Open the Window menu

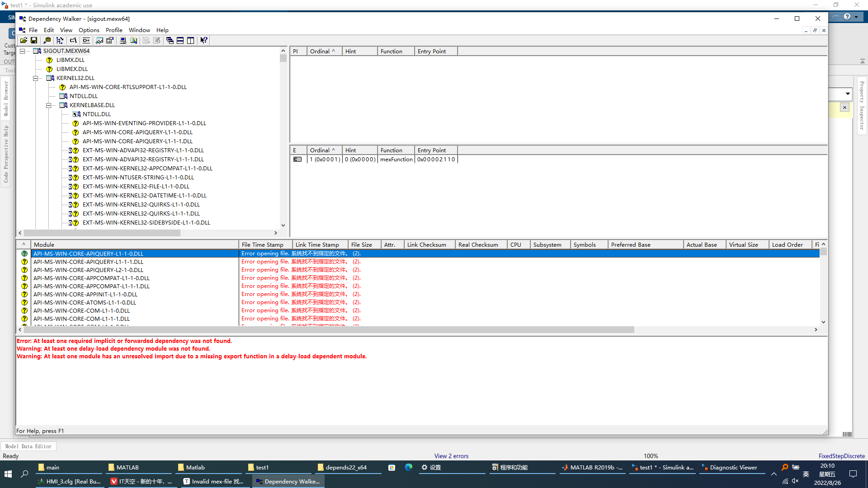139,30
